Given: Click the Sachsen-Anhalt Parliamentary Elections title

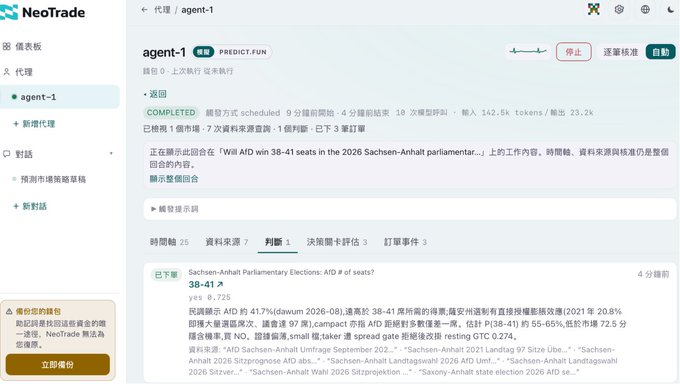Looking at the screenshot, I should [281, 272].
